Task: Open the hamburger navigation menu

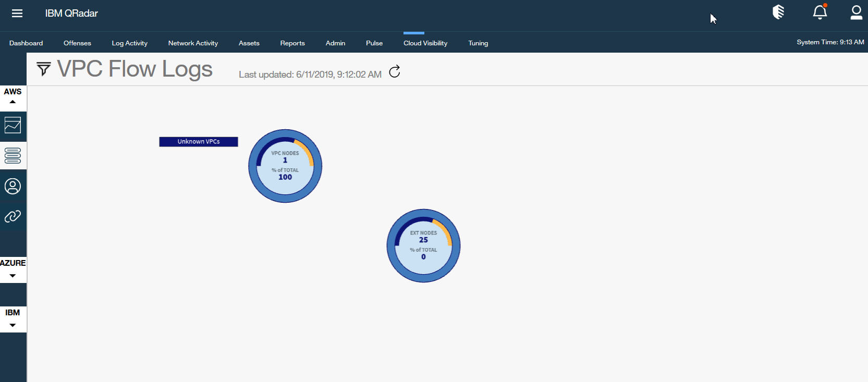Action: pyautogui.click(x=17, y=14)
